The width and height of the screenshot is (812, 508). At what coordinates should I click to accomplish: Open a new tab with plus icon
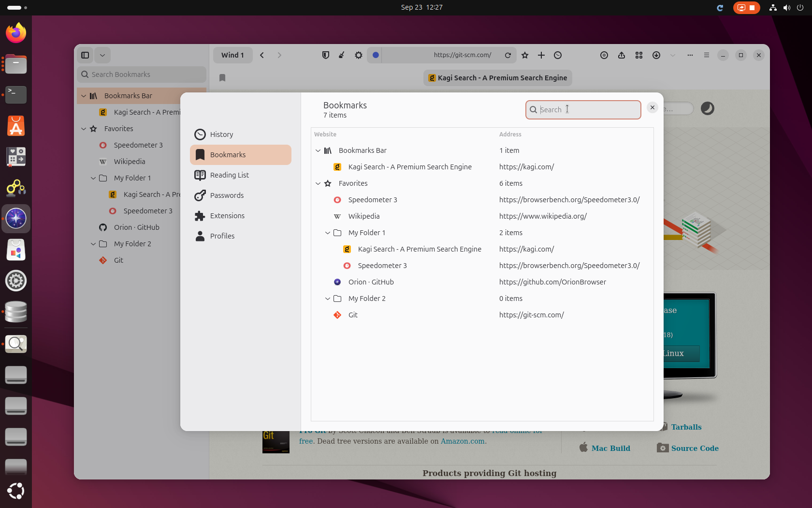541,55
